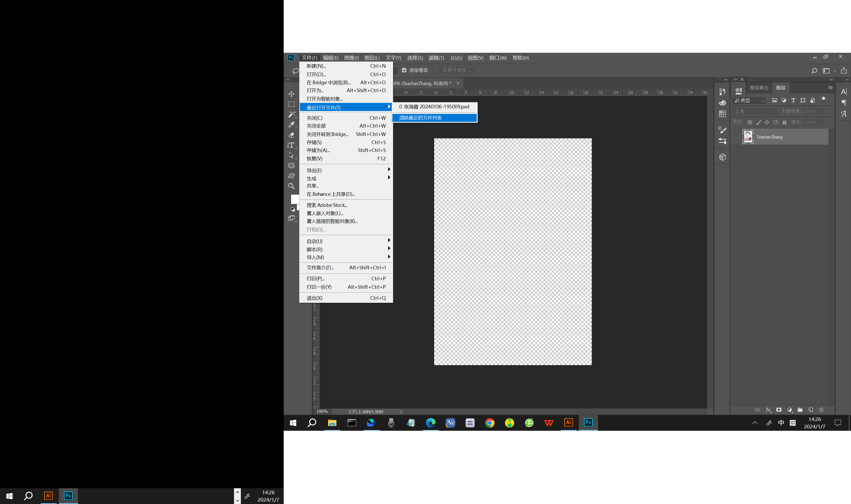This screenshot has height=504, width=851.
Task: Select the Zoom tool in toolbar
Action: (x=291, y=186)
